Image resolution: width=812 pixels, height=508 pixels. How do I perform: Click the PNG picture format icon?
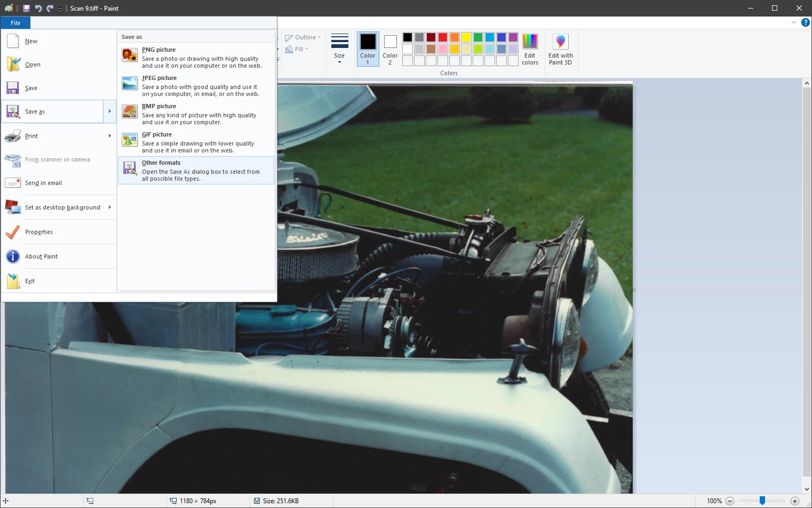(x=130, y=55)
